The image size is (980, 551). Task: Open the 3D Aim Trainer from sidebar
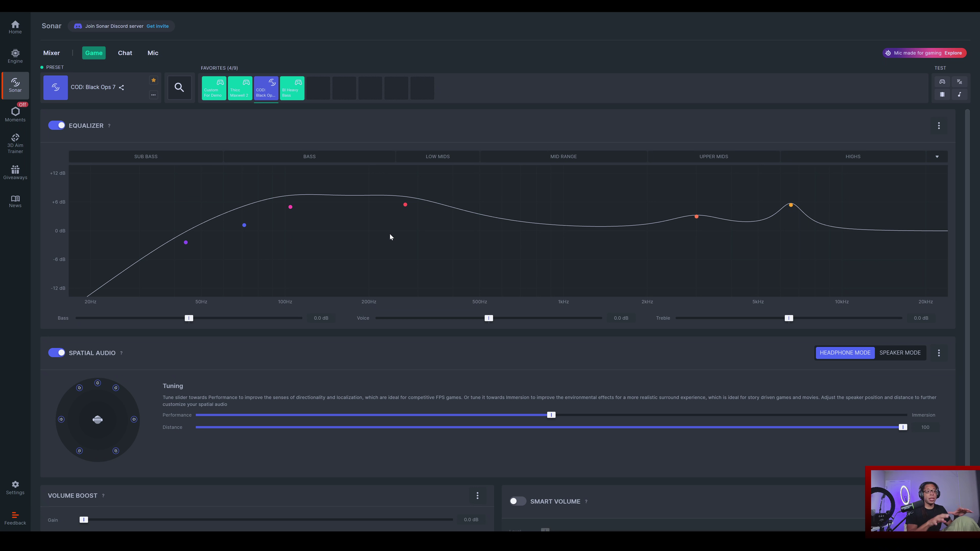pos(15,142)
